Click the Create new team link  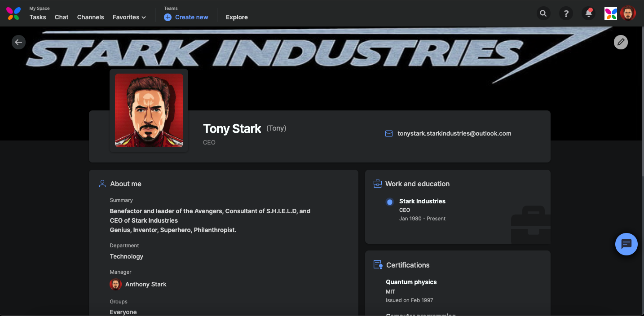192,17
